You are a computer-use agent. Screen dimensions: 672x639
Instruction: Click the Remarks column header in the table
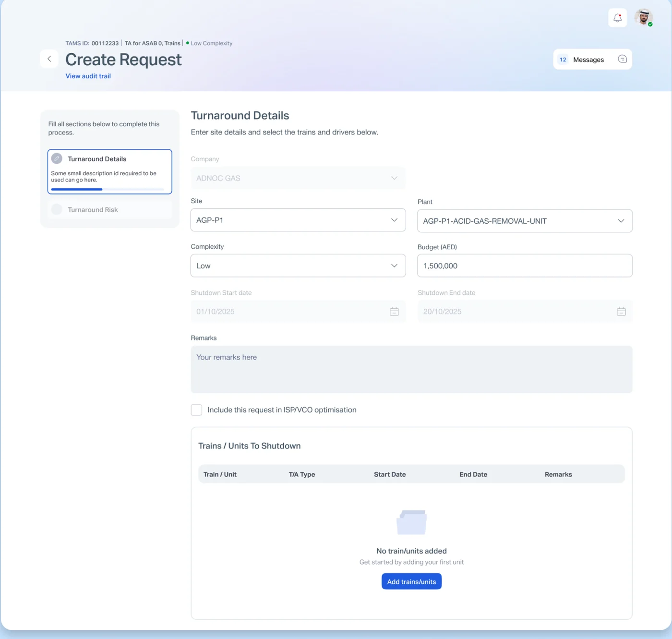coord(558,474)
